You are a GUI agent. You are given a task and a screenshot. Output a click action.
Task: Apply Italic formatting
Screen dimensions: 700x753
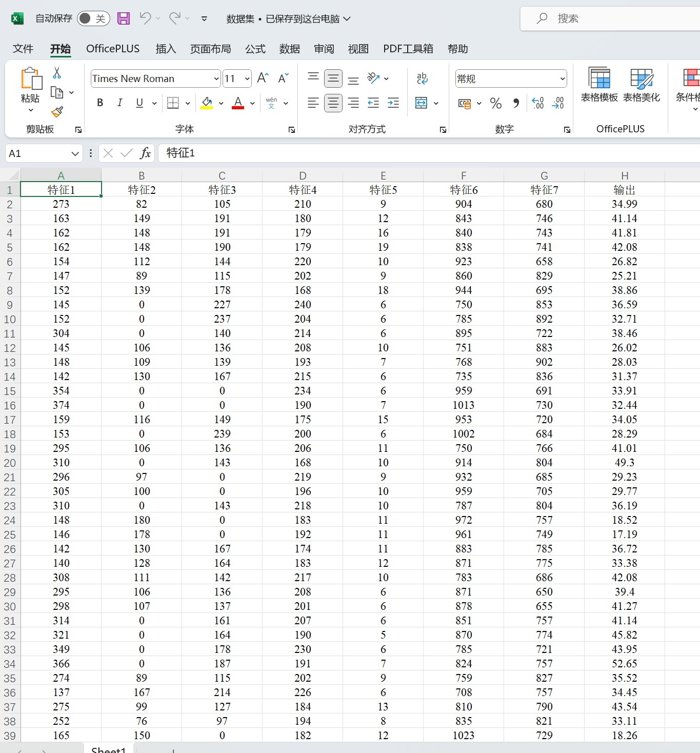[x=119, y=103]
